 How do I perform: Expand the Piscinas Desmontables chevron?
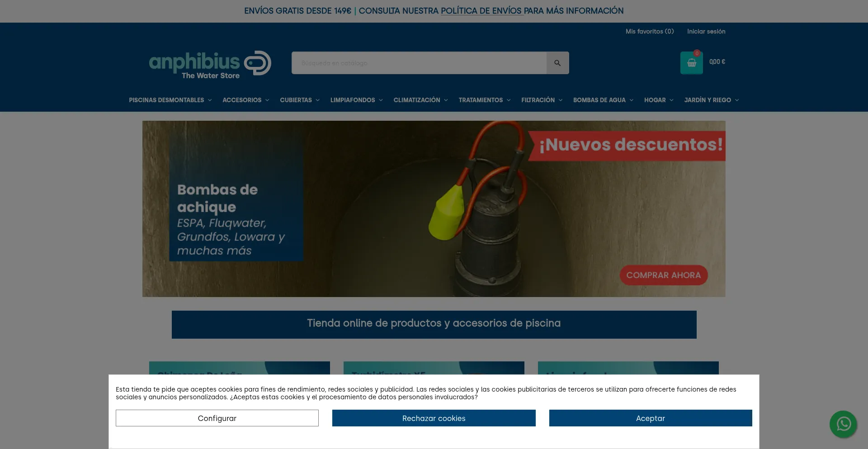click(210, 100)
